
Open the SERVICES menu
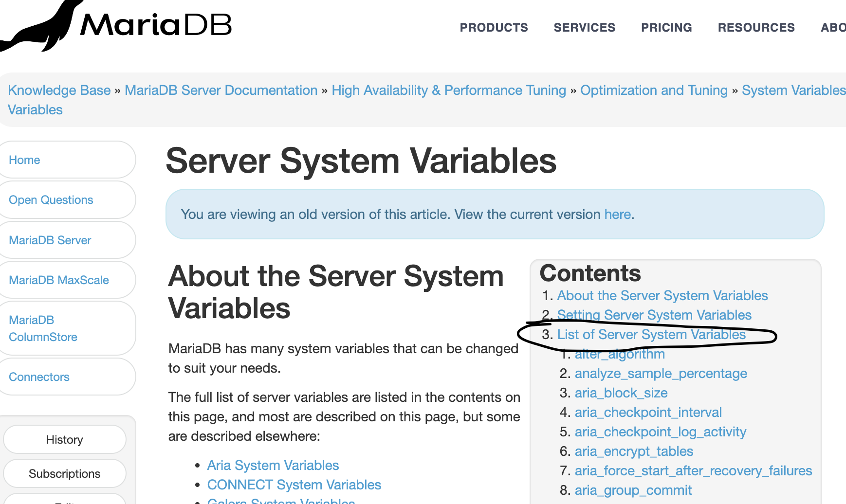(x=584, y=28)
